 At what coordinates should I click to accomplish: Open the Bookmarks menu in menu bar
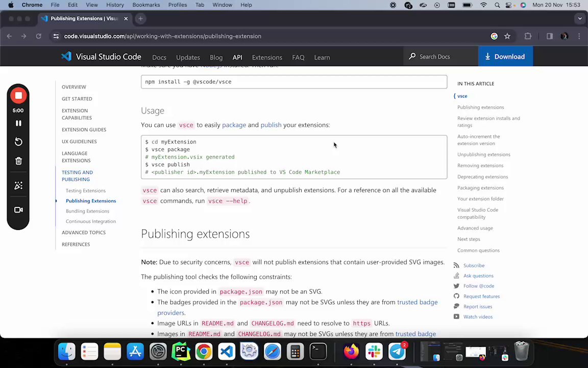tap(146, 5)
